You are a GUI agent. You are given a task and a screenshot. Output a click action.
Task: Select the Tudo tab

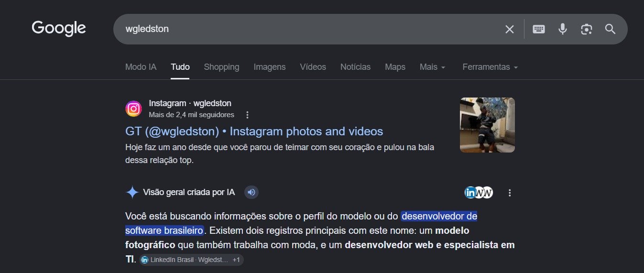(x=180, y=67)
